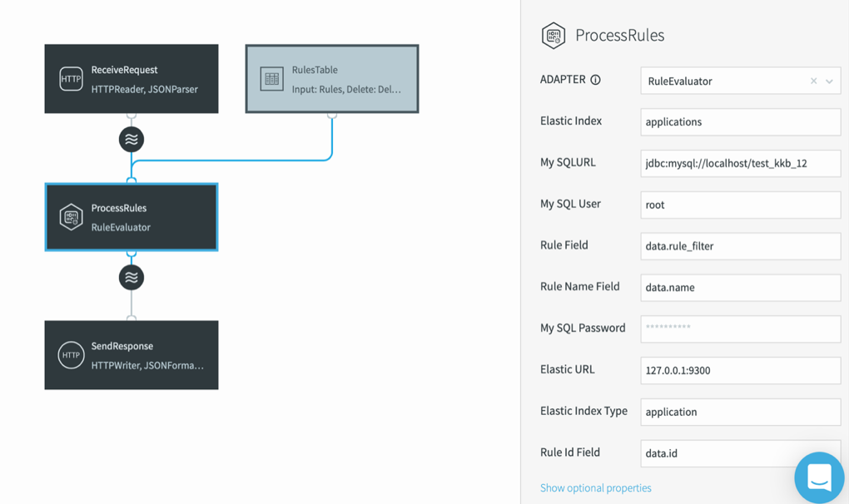Show optional properties
This screenshot has height=504, width=849.
[x=596, y=487]
